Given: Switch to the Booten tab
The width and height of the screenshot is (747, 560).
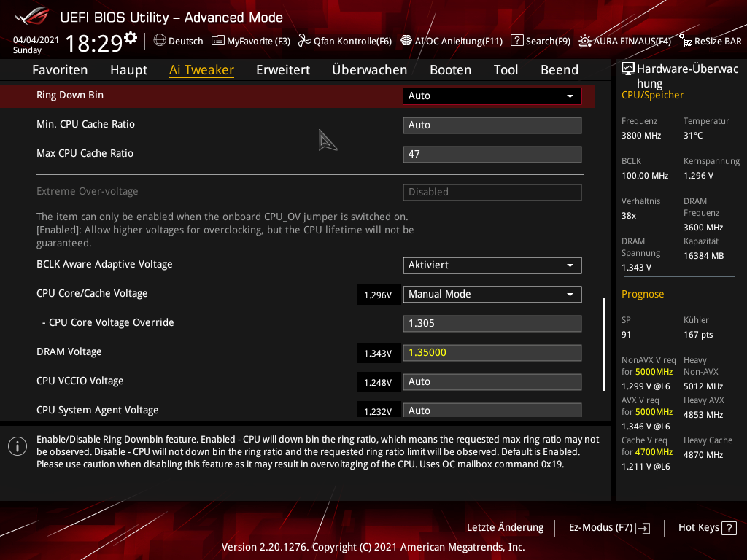Looking at the screenshot, I should tap(451, 70).
